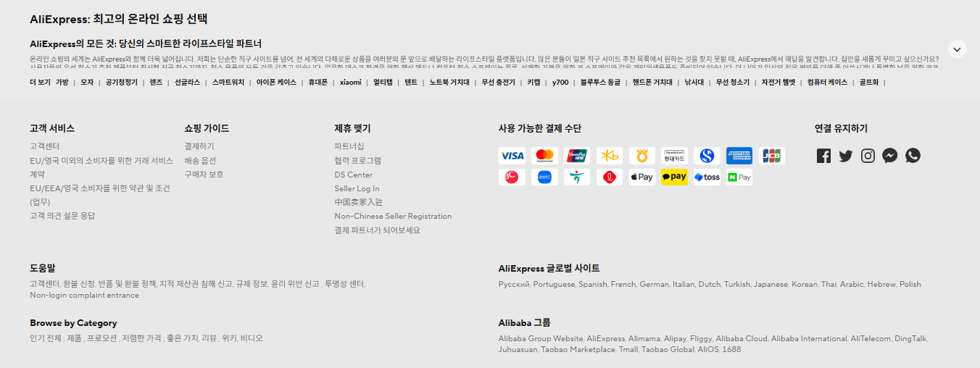Screen dimensions: 980x368
Task: Open the 스마트워치 keyword link
Action: tap(228, 83)
